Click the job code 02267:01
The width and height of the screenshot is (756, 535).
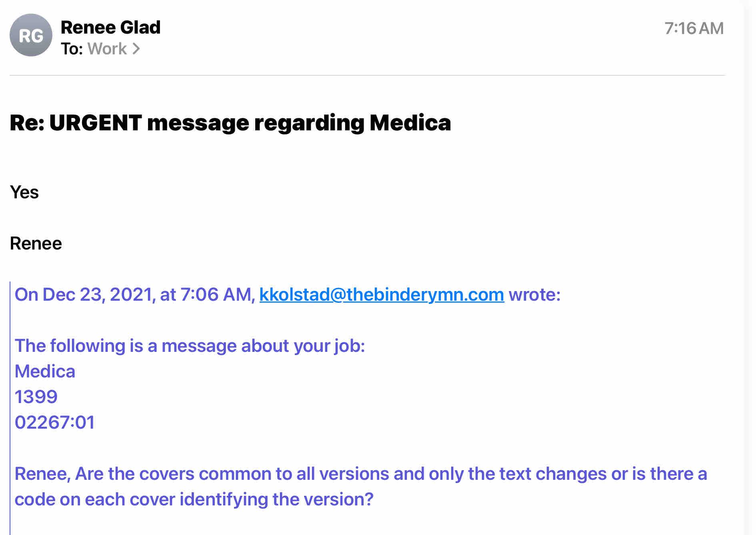55,423
